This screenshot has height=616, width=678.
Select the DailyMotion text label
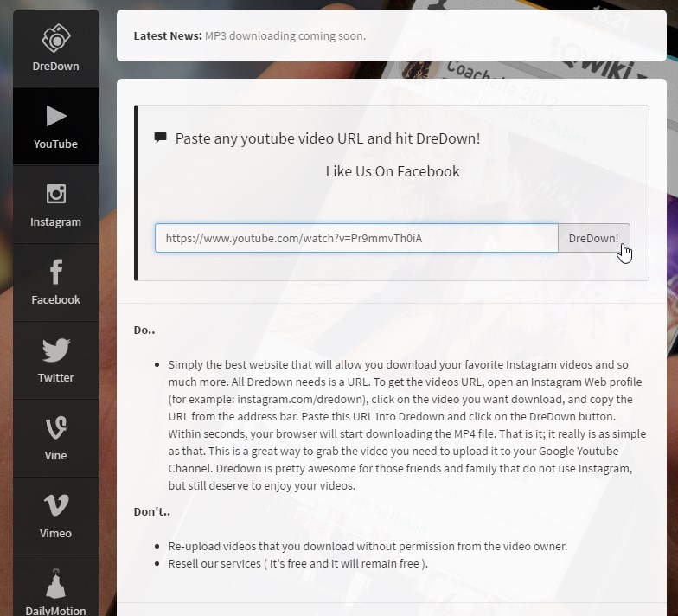55,610
